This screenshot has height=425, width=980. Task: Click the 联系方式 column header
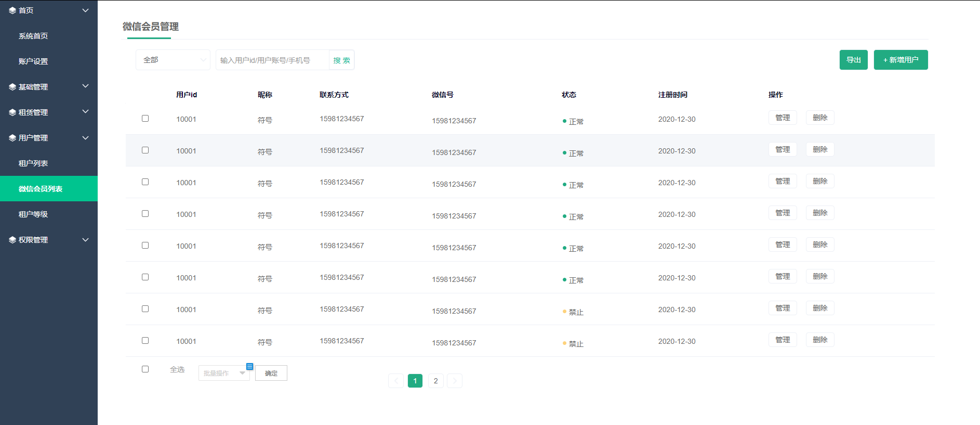[x=334, y=95]
